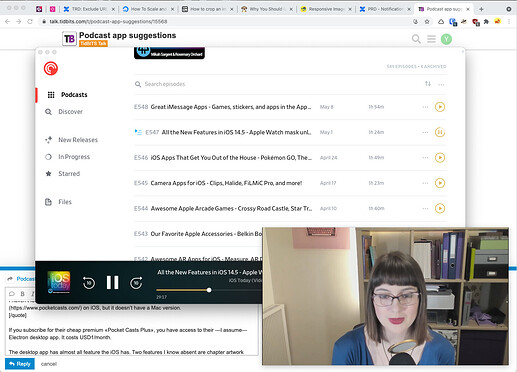The height and width of the screenshot is (372, 517).
Task: Open more options for episode E544
Action: [x=425, y=208]
